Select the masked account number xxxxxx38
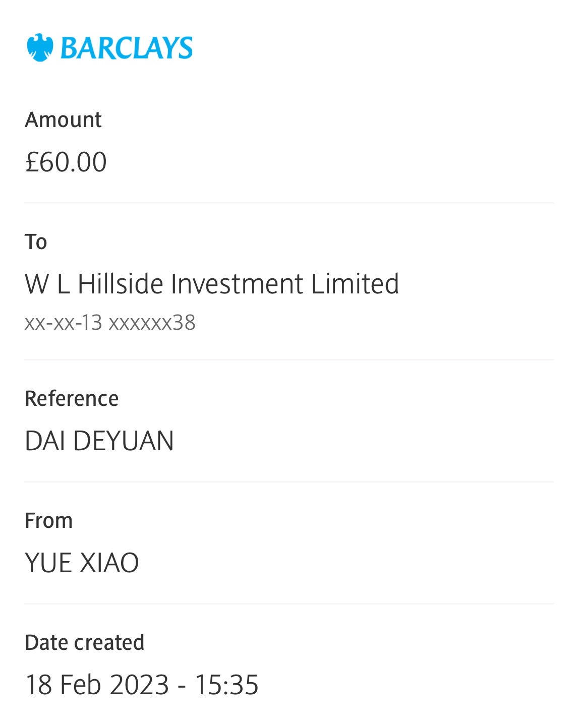 [x=152, y=323]
